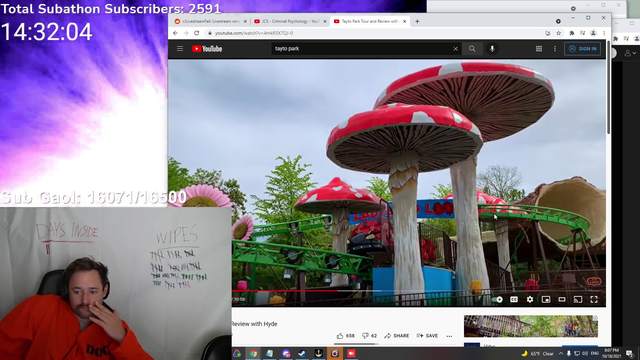Open Chrome three-dot menu
This screenshot has height=360, width=640.
tap(604, 33)
